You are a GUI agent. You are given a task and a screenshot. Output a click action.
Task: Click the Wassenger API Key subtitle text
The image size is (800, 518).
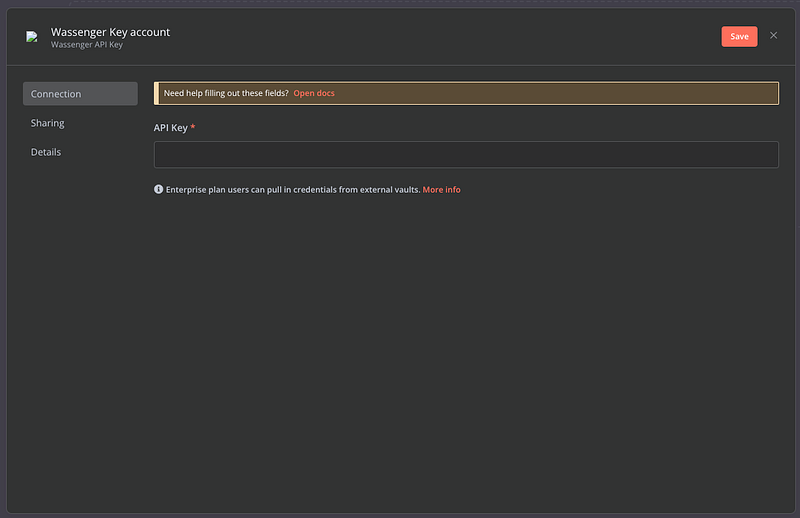point(86,46)
